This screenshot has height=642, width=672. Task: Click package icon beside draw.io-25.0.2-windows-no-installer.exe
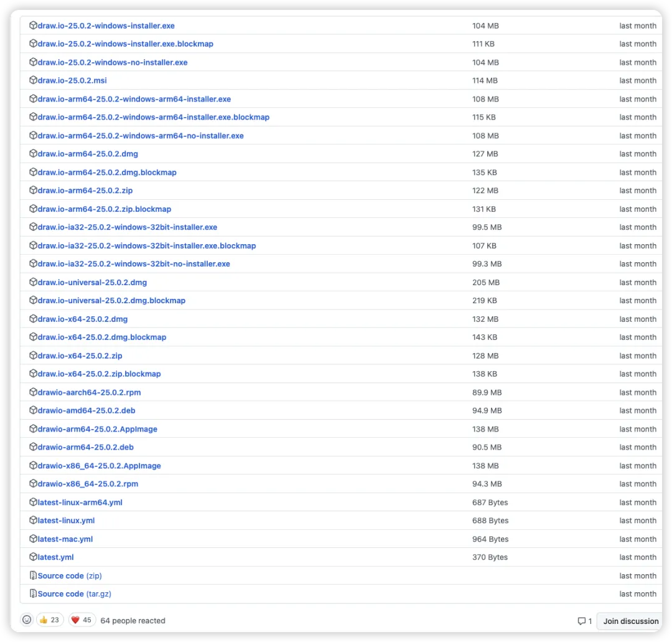pyautogui.click(x=33, y=62)
